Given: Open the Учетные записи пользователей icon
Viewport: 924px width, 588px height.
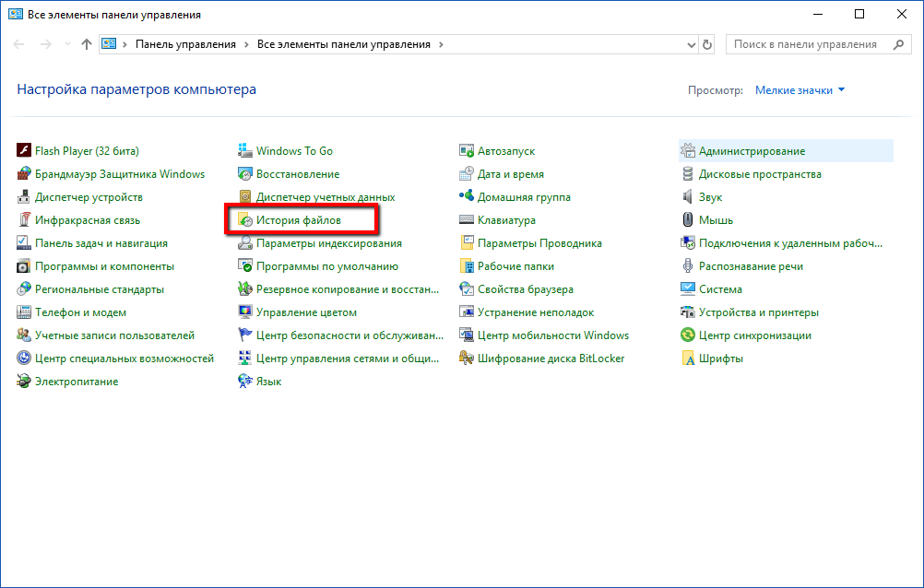Looking at the screenshot, I should point(24,335).
